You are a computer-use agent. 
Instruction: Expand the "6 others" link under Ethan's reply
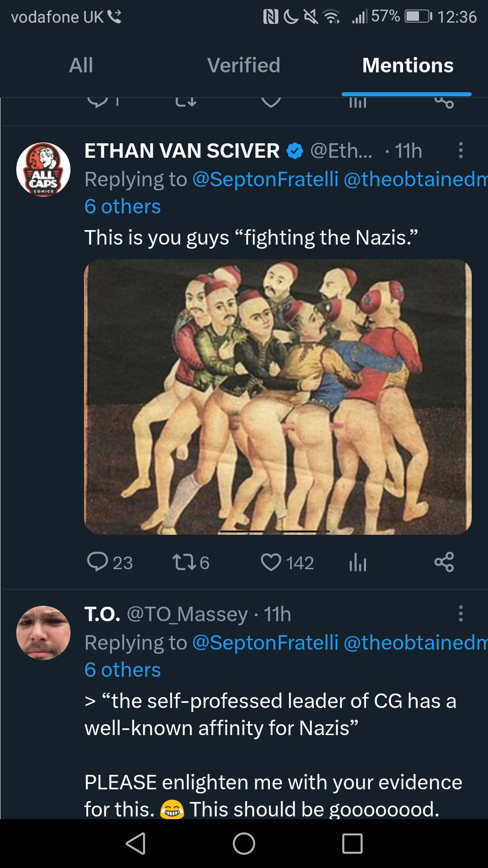click(122, 207)
